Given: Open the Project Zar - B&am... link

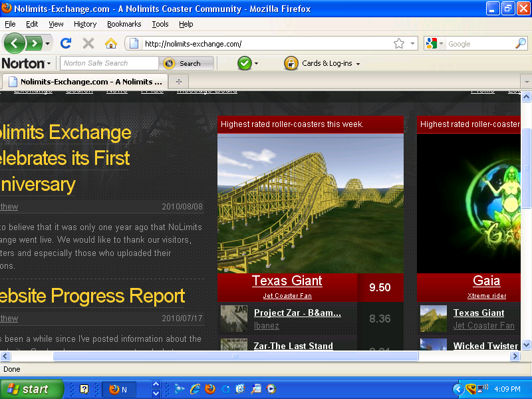Looking at the screenshot, I should point(297,313).
